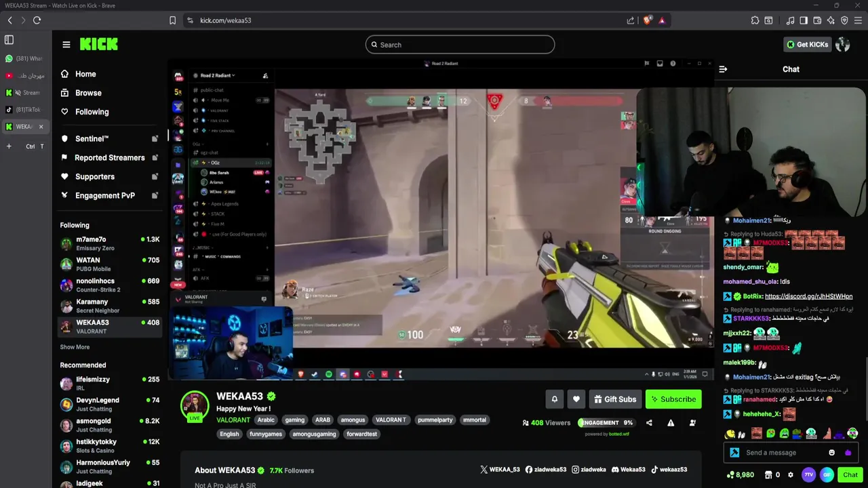Open Reported Streamers sidebar link
Screen dimensions: 868x488
point(109,157)
